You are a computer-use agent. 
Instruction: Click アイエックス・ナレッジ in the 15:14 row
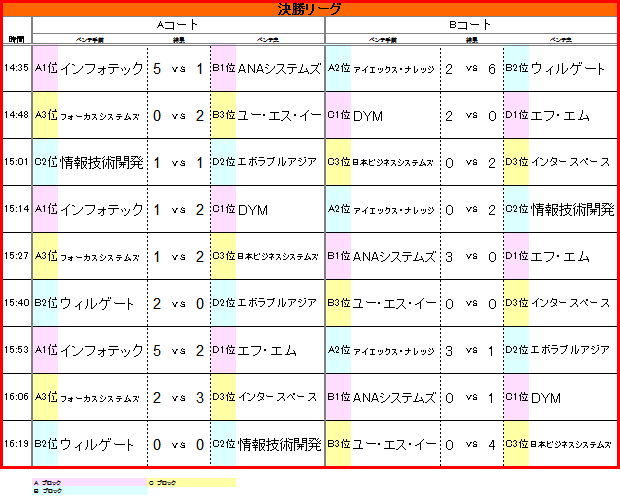click(393, 210)
